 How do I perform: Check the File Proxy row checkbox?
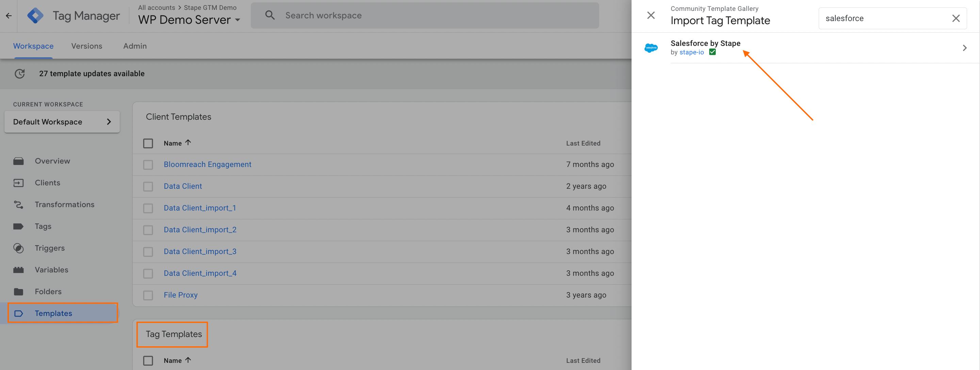[x=148, y=295]
